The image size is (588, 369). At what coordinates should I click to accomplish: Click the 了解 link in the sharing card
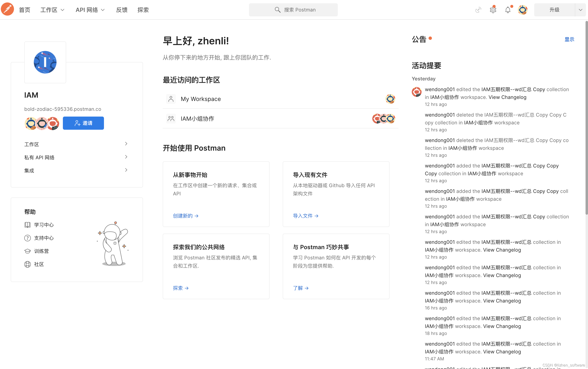(301, 288)
